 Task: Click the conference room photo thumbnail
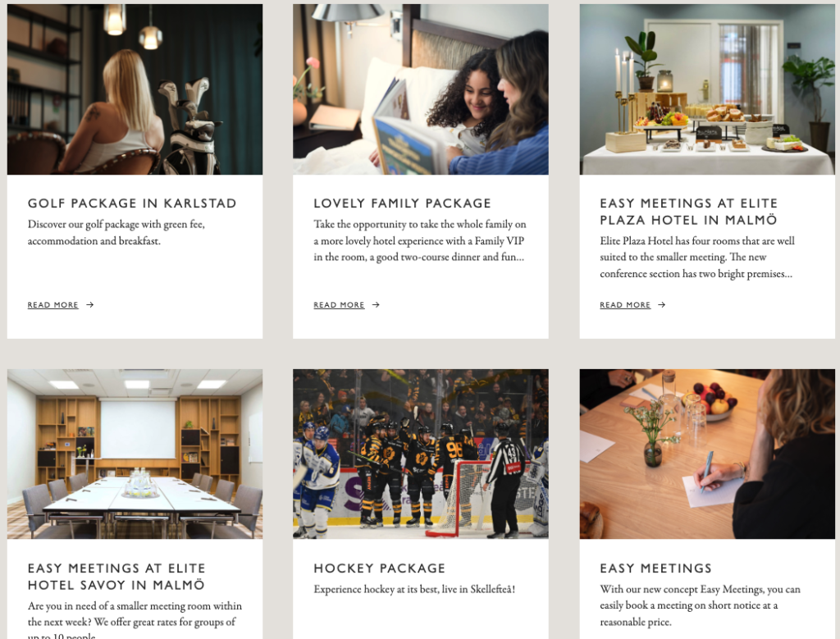click(135, 454)
